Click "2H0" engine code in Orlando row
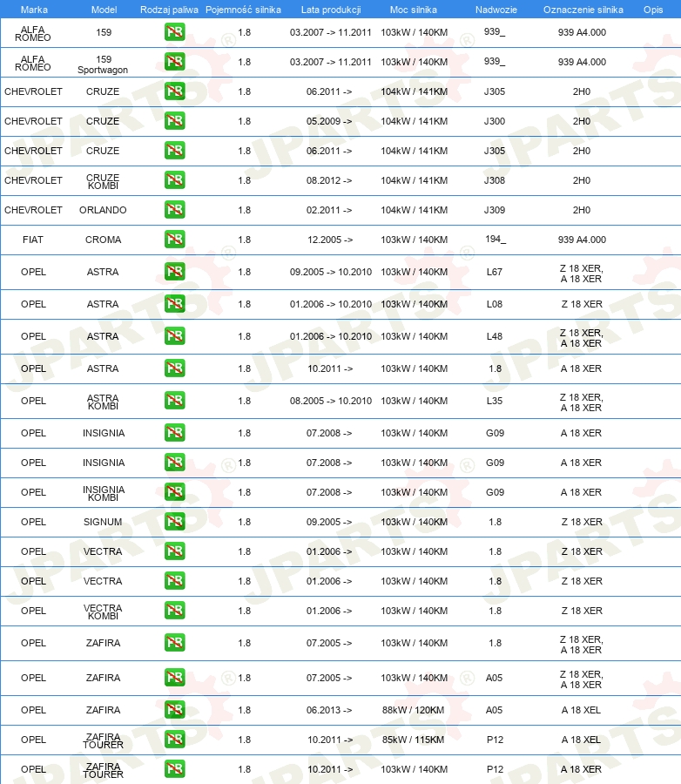The image size is (681, 784). [582, 210]
